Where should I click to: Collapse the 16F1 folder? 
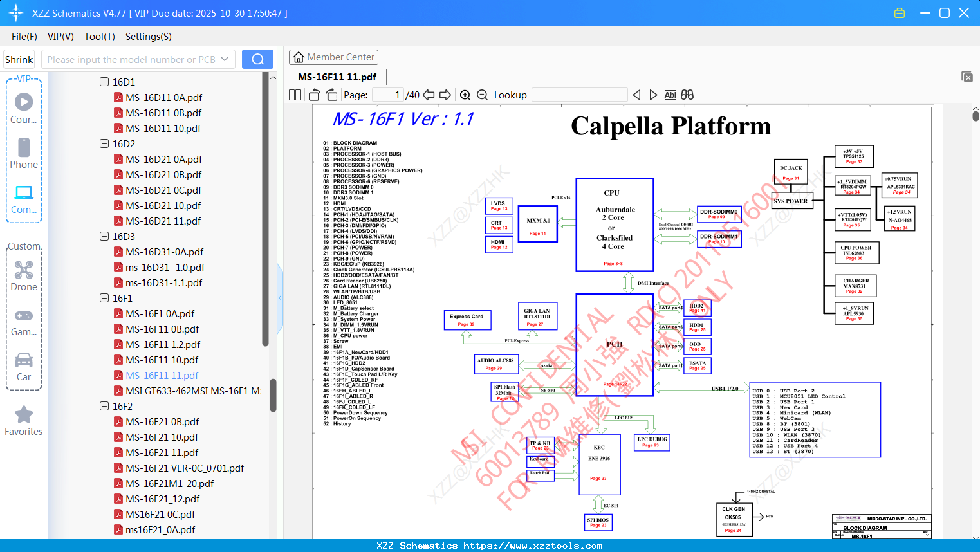[104, 298]
